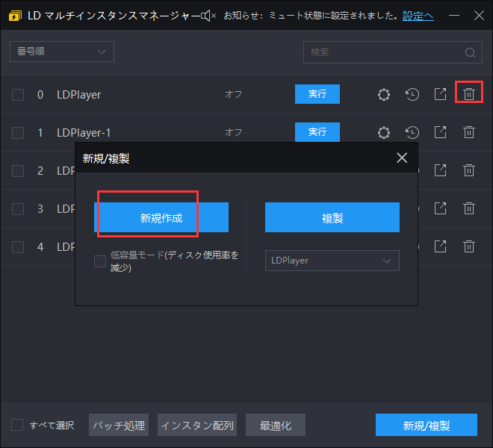Open the LDPlayer source dropdown in dialog
493x448 pixels.
[332, 261]
